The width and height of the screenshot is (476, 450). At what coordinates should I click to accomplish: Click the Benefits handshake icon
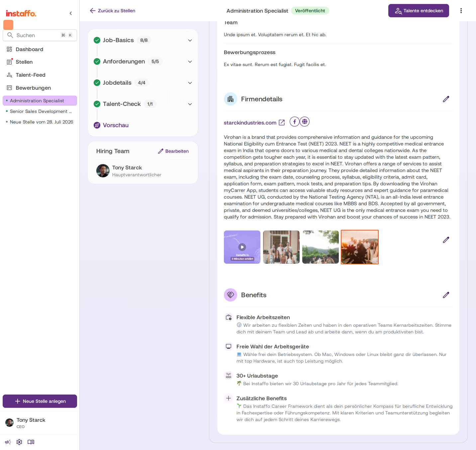pyautogui.click(x=231, y=295)
